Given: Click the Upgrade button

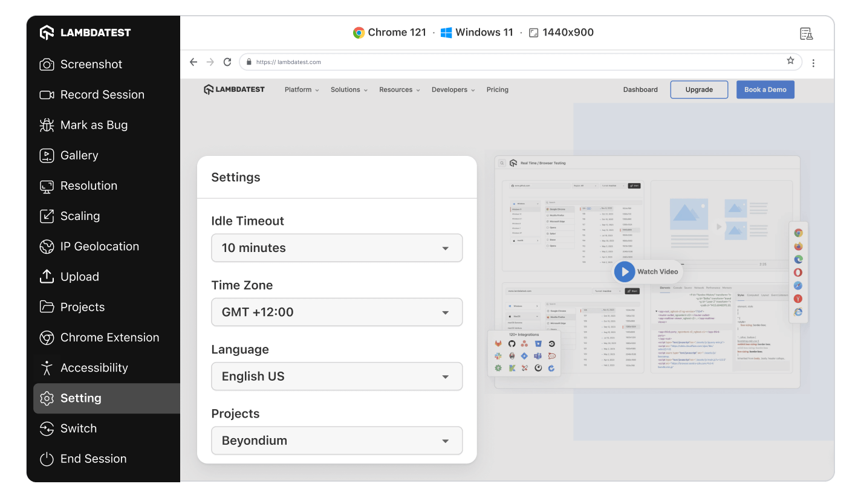Looking at the screenshot, I should (x=699, y=89).
